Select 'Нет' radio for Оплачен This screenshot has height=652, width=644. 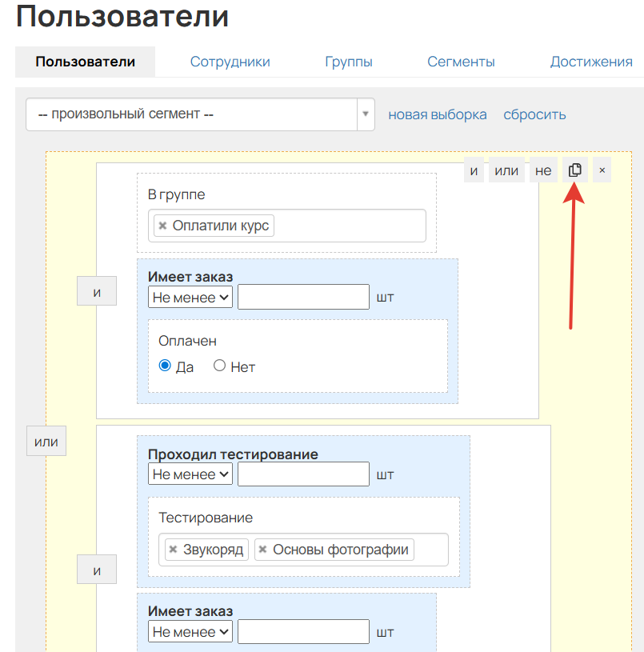click(219, 366)
